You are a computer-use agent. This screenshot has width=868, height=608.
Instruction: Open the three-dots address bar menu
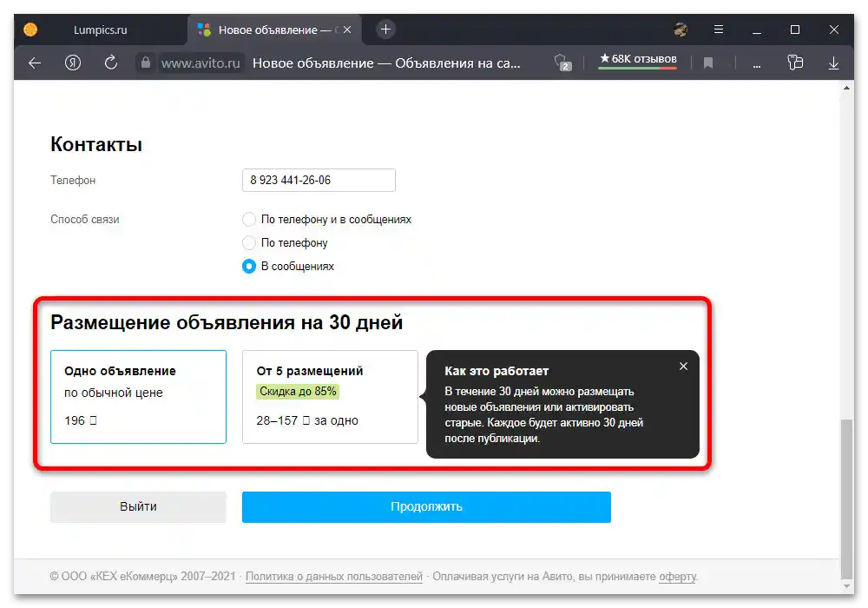(x=757, y=65)
